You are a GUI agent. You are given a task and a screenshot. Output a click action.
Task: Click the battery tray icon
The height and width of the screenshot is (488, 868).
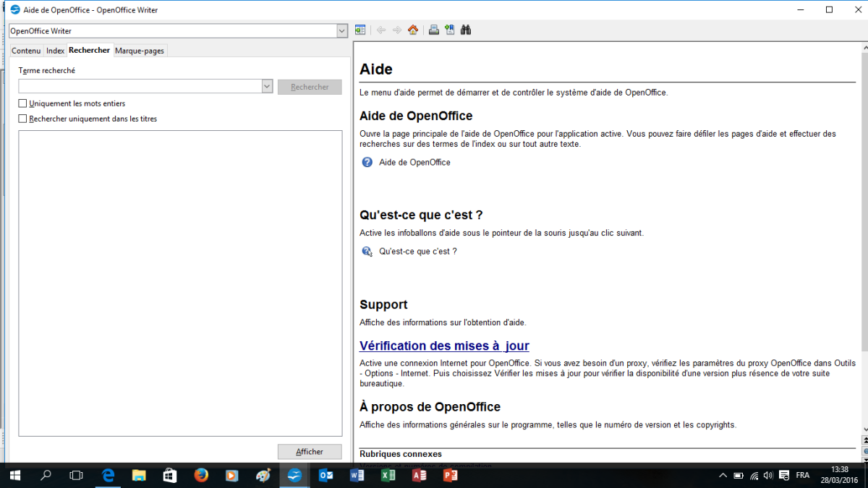point(739,476)
